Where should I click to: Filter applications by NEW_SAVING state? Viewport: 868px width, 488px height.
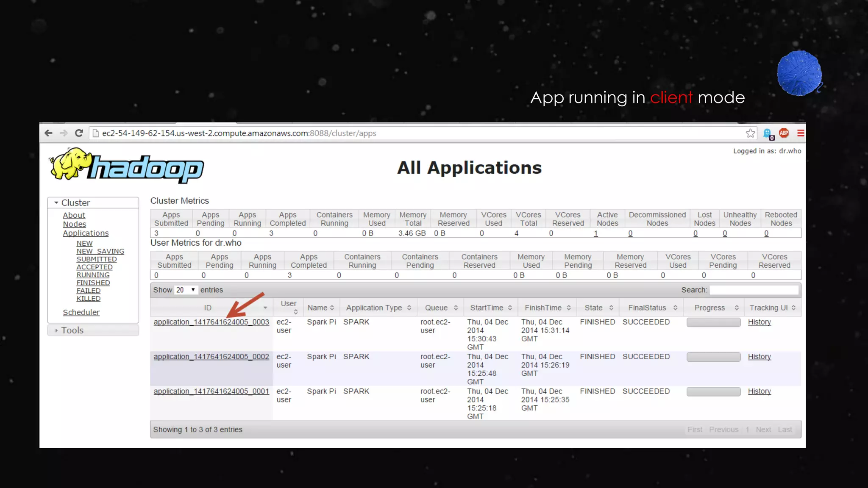click(x=100, y=251)
